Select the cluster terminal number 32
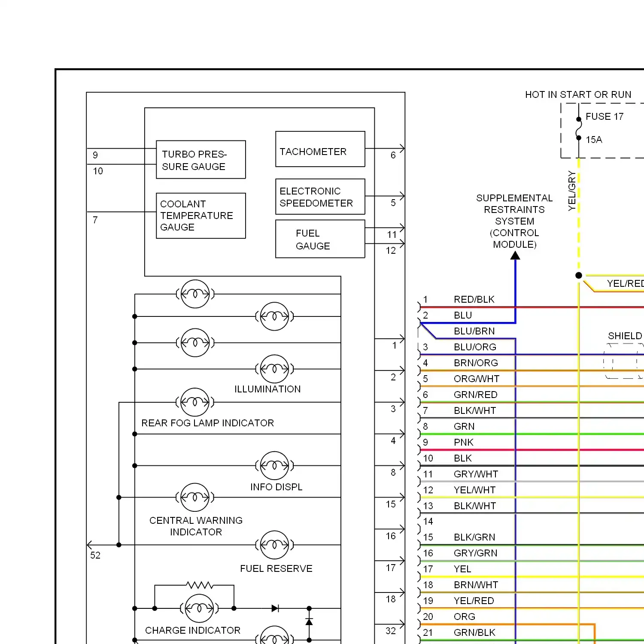The image size is (644, 644). (391, 631)
